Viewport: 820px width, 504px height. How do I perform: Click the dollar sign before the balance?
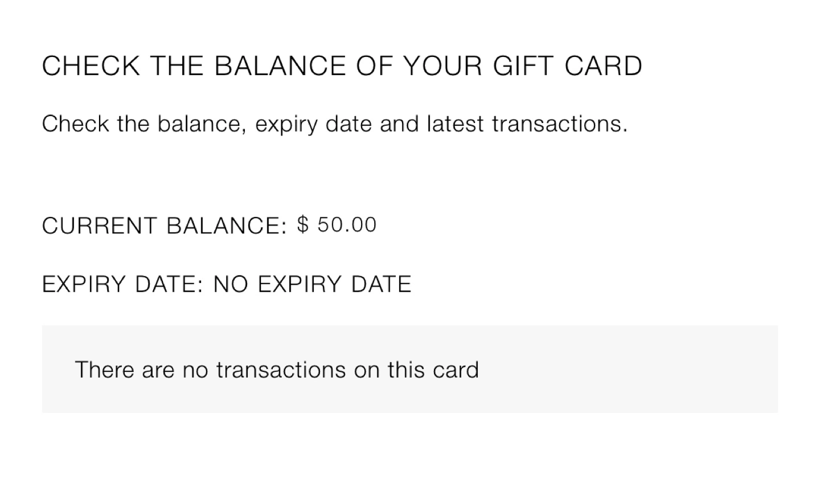pyautogui.click(x=303, y=225)
